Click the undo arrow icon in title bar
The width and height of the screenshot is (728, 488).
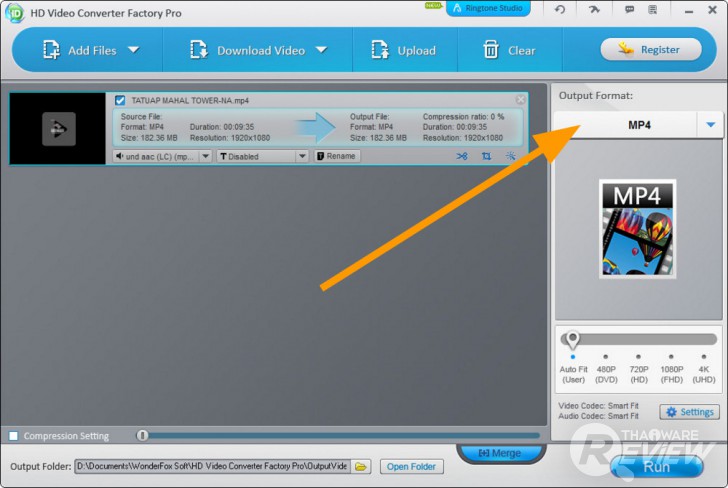(560, 9)
